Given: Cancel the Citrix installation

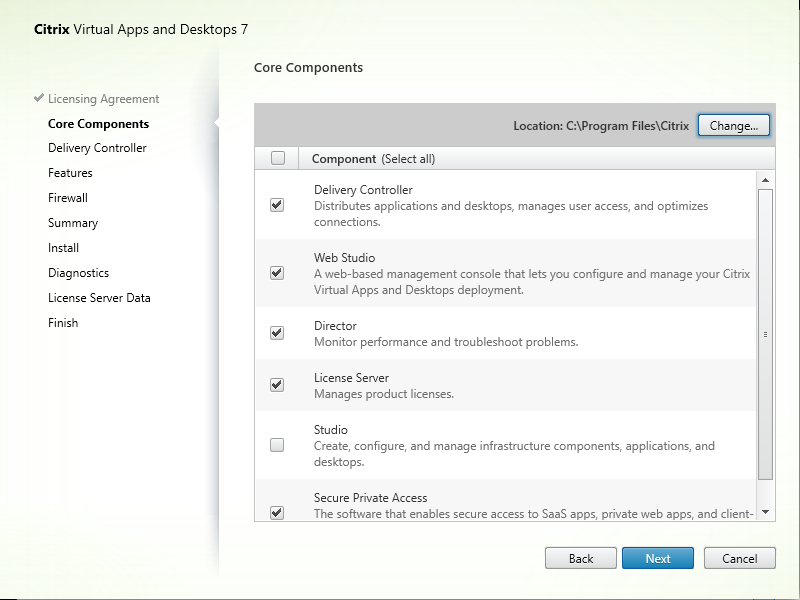Looking at the screenshot, I should click(x=739, y=558).
